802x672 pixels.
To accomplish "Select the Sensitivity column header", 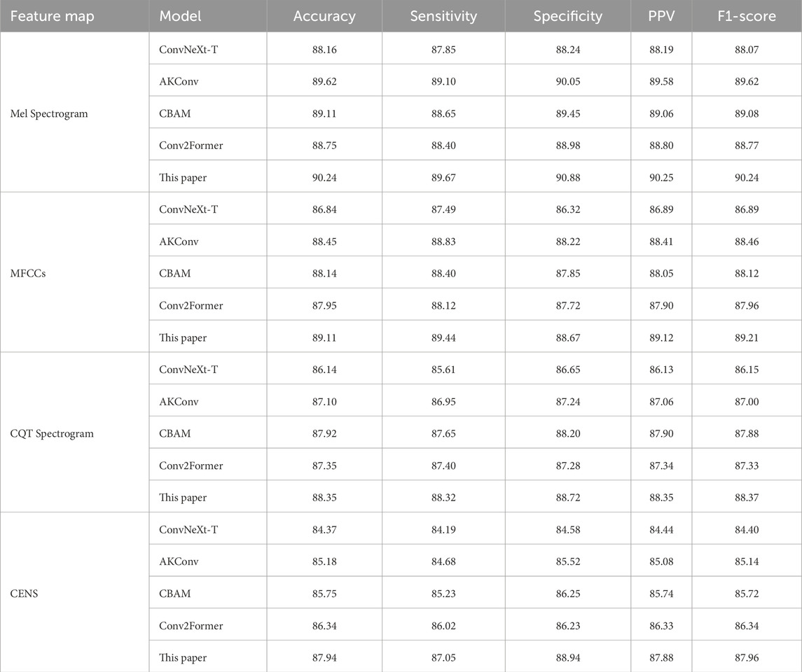I will pos(443,17).
